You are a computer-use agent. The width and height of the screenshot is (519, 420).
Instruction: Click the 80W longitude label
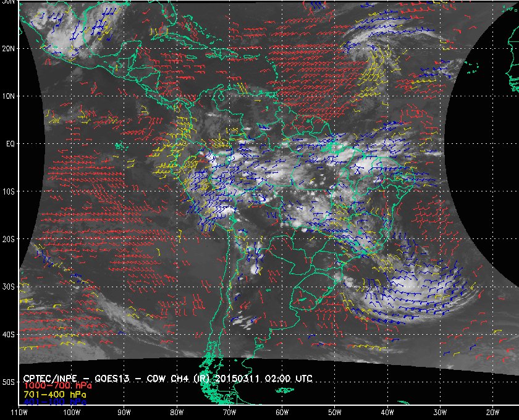(177, 412)
